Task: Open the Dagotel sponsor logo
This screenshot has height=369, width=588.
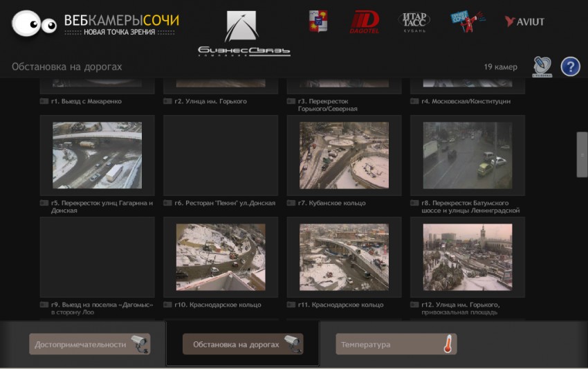Action: pos(365,21)
